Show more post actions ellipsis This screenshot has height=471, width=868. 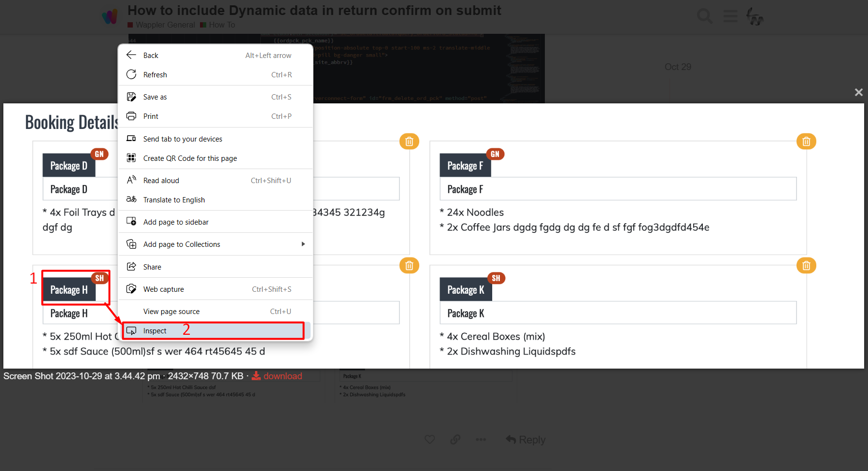click(x=481, y=440)
